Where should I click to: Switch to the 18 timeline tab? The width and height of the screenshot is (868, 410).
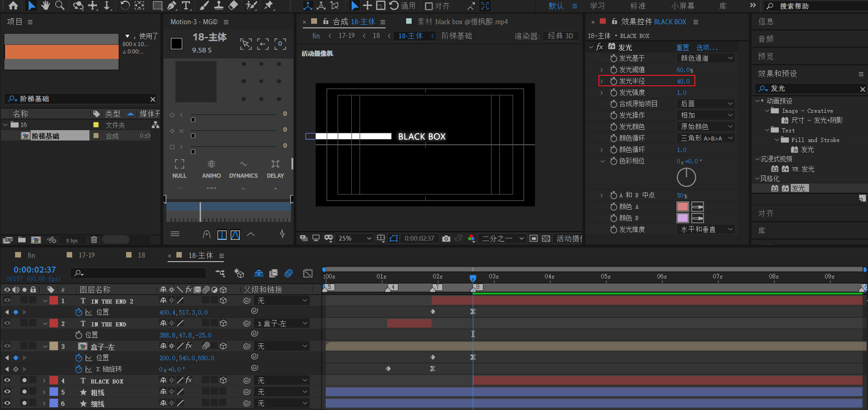click(x=142, y=255)
